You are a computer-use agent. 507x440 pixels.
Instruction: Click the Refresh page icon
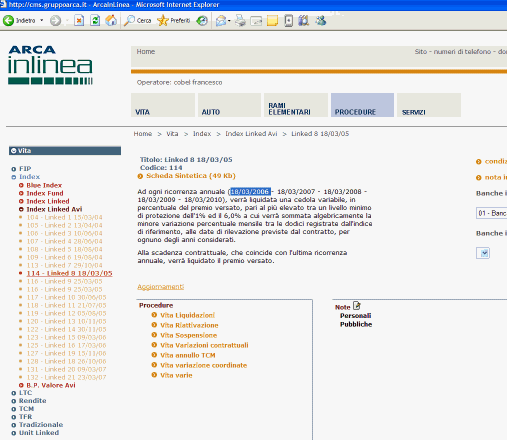(x=95, y=21)
